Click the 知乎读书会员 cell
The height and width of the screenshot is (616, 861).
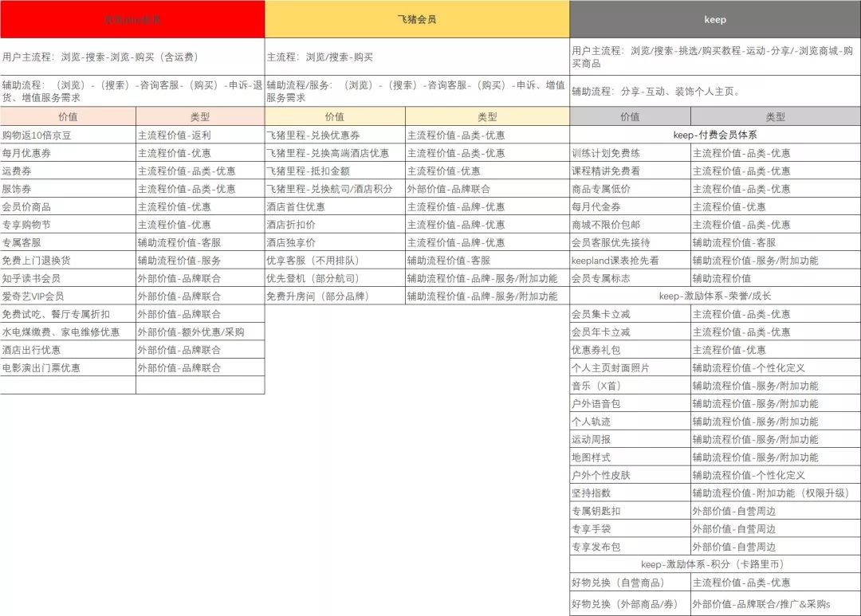68,278
